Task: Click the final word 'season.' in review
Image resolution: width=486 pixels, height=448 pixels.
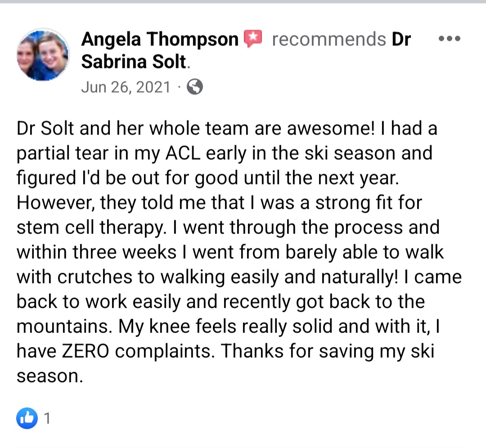Action: point(50,376)
